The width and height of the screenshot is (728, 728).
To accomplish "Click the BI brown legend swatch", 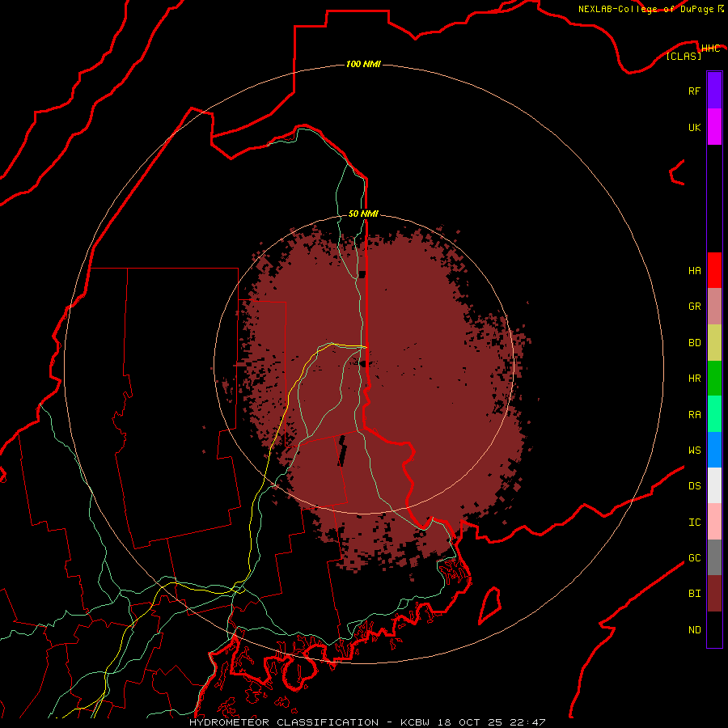I will click(x=714, y=594).
